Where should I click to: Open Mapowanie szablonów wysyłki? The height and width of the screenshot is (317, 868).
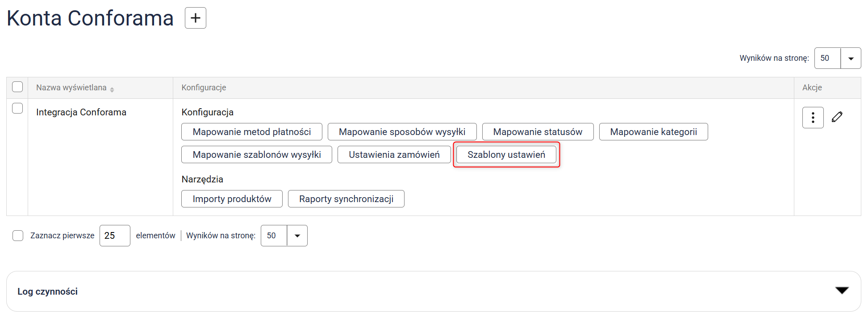256,155
